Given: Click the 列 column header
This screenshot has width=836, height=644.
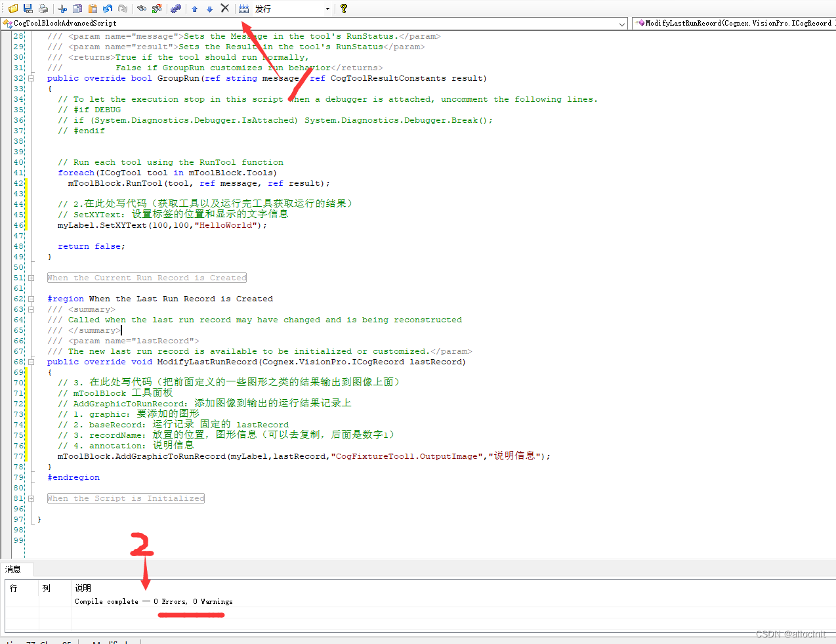Looking at the screenshot, I should click(55, 588).
